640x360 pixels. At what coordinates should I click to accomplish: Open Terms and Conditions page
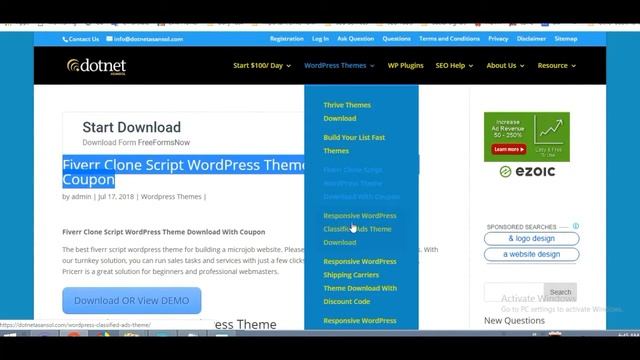click(449, 39)
